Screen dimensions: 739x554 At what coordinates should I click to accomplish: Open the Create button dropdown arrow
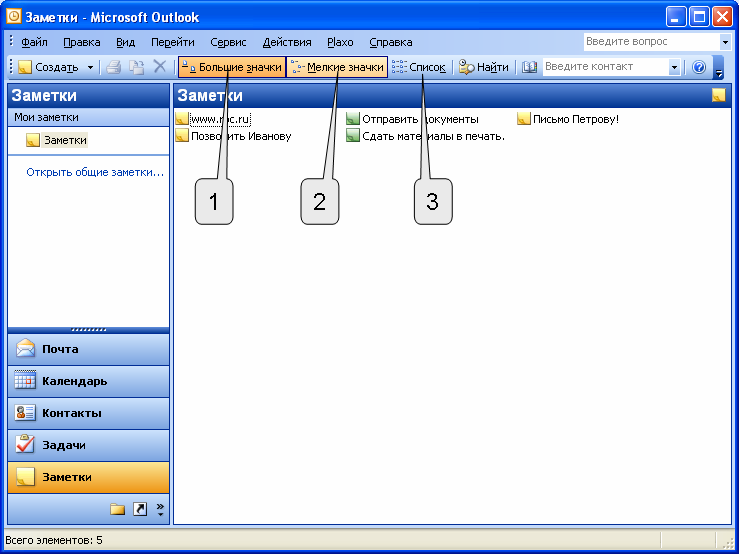(90, 67)
